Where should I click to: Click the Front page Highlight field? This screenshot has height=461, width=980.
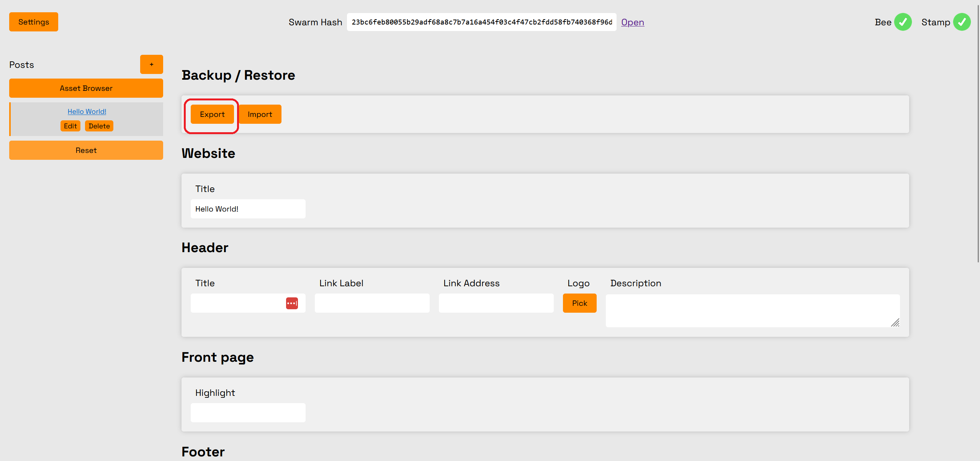(x=248, y=413)
